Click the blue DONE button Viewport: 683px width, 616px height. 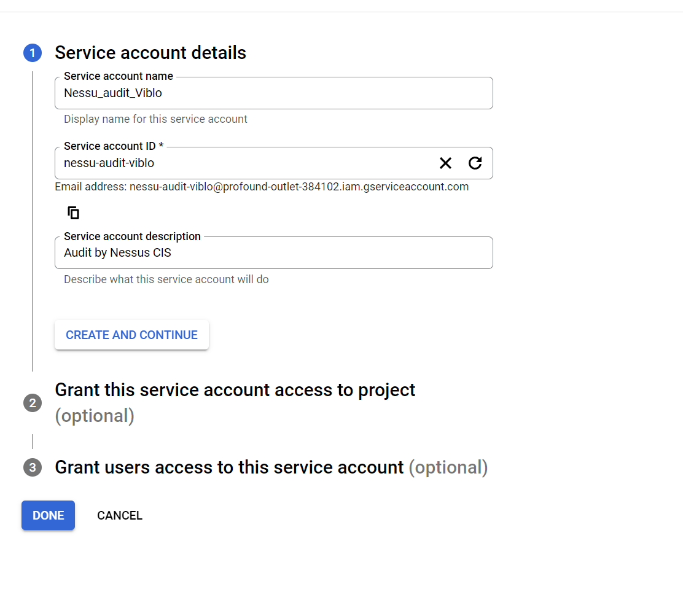coord(48,515)
